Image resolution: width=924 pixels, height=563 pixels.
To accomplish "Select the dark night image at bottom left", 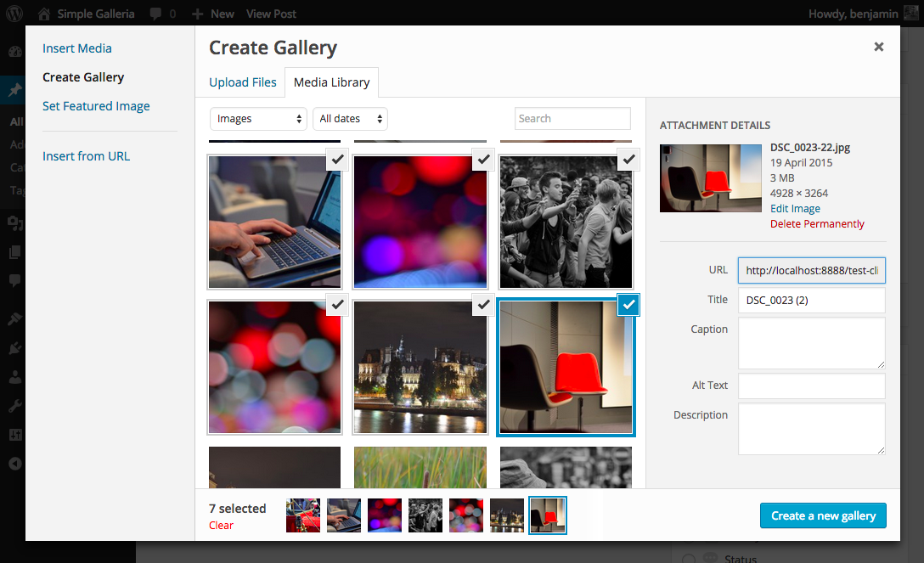I will 274,467.
